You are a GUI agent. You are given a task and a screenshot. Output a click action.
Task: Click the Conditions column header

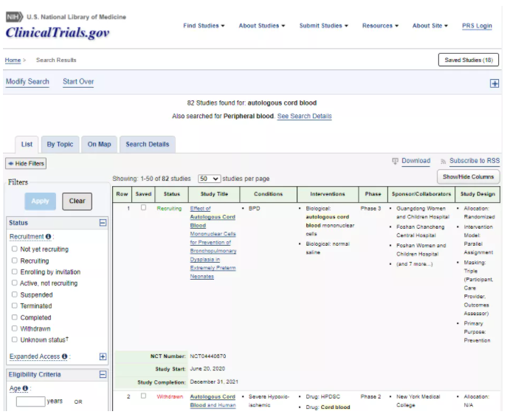click(269, 194)
